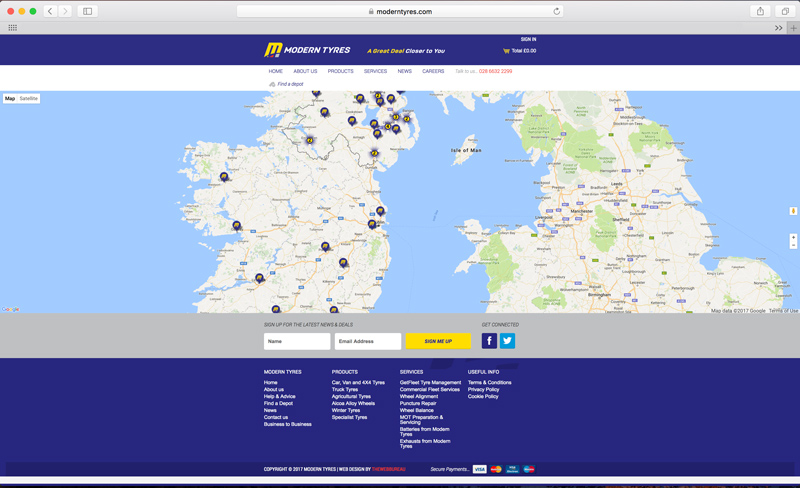Click the Visa Electron payment icon

[512, 469]
